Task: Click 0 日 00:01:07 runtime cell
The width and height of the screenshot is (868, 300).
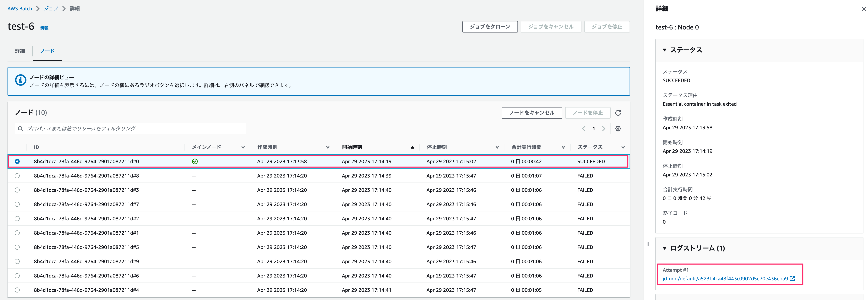Action: coord(526,176)
